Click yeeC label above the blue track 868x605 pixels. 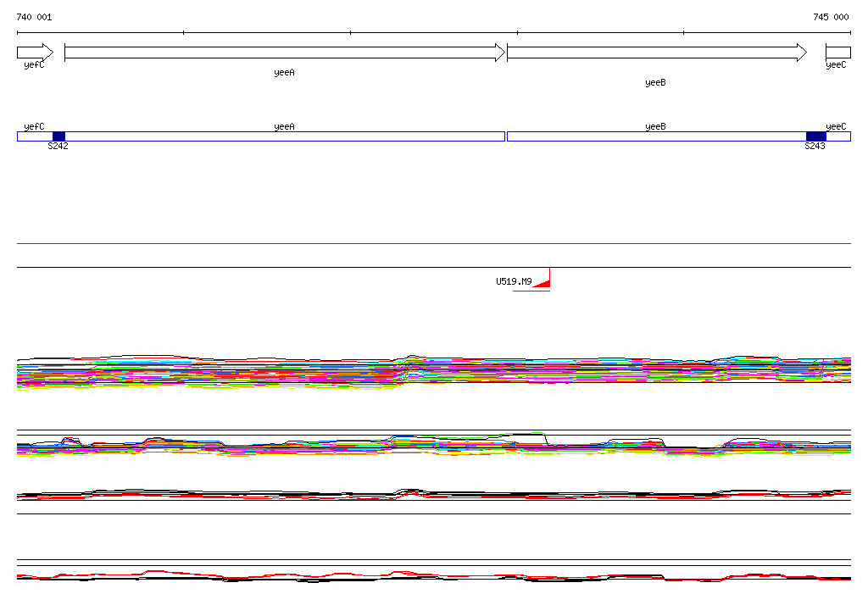click(x=836, y=127)
